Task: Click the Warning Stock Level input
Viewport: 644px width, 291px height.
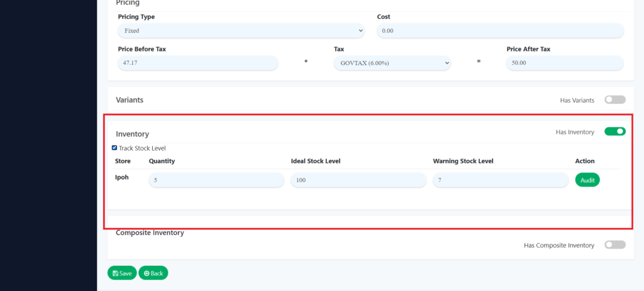Action: 501,180
